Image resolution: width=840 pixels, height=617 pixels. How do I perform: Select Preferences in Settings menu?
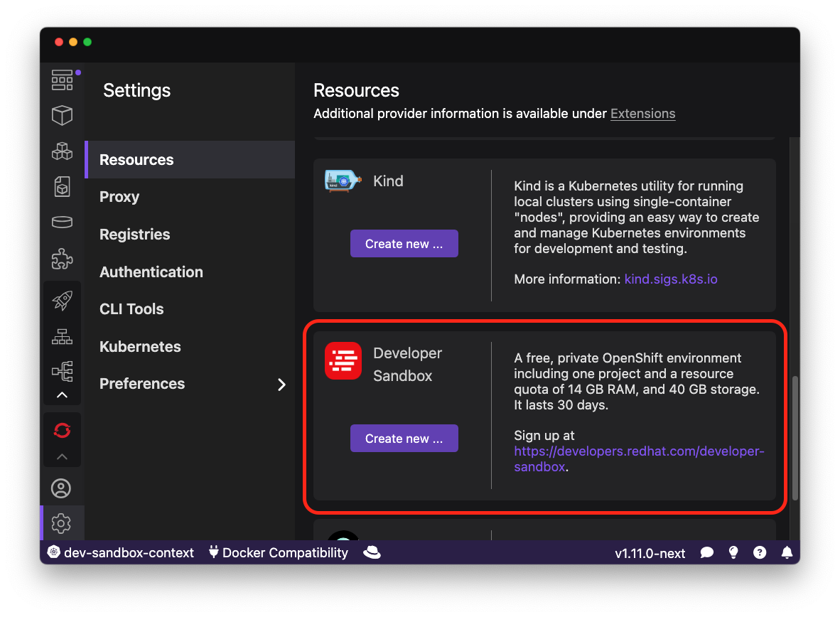[x=190, y=384]
